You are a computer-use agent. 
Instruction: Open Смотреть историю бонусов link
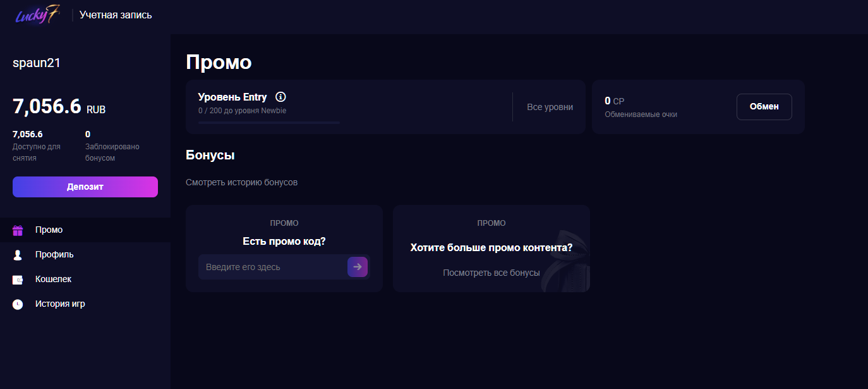241,182
